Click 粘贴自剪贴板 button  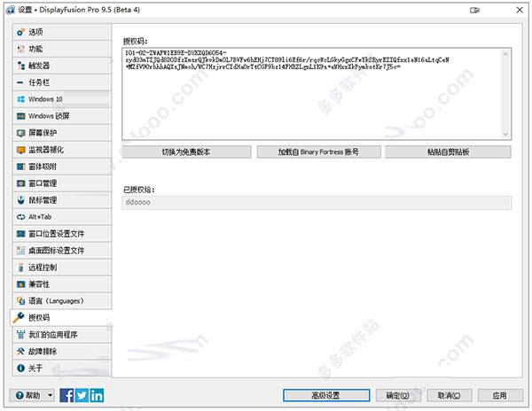(448, 151)
